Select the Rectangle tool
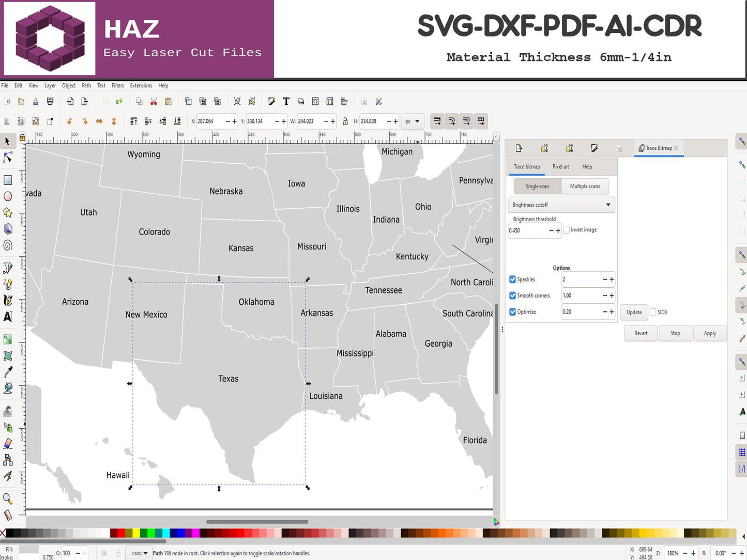The height and width of the screenshot is (560, 747). 8,180
